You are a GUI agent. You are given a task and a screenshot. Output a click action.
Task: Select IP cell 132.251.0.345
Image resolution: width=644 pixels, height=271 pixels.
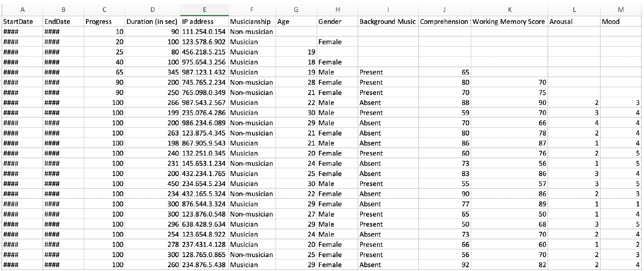205,153
